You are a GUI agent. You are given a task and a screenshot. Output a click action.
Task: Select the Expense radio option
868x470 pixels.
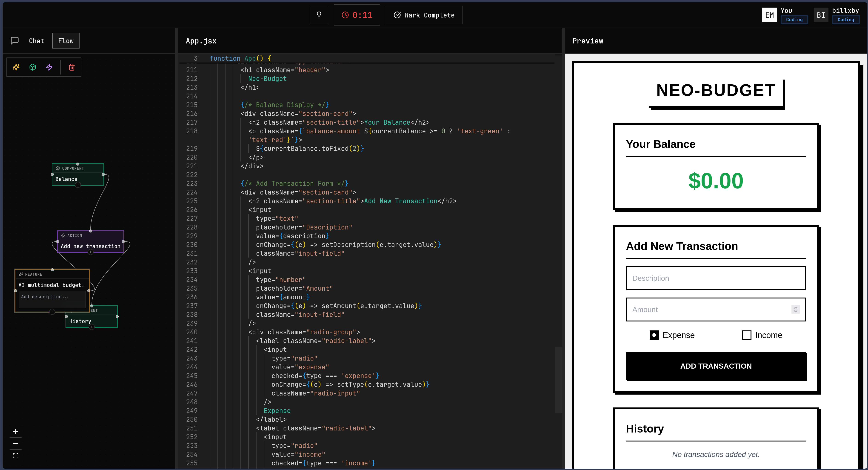coord(654,335)
